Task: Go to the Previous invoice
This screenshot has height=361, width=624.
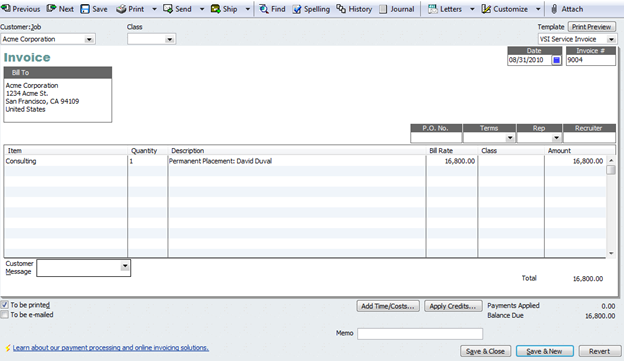Action: click(x=21, y=9)
